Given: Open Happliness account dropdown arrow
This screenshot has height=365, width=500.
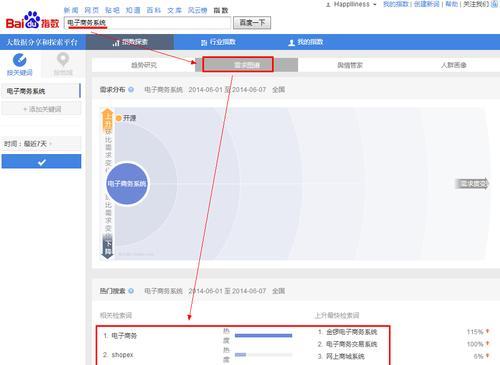Looking at the screenshot, I should click(375, 5).
